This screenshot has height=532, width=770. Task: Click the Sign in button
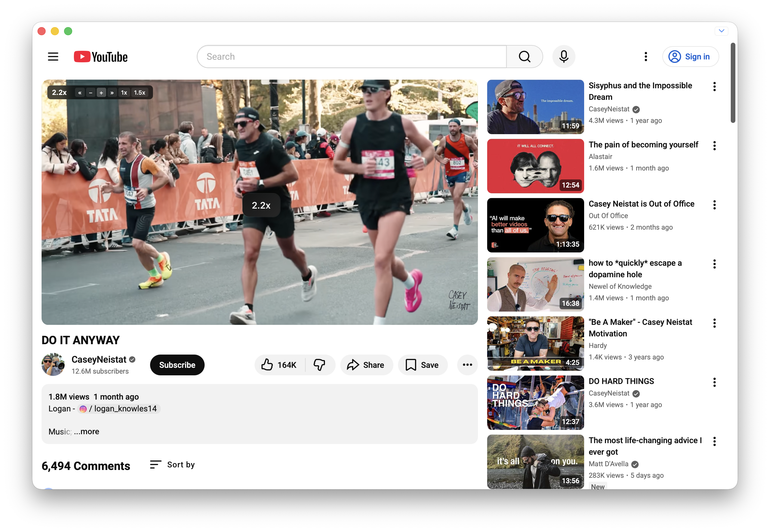[690, 57]
